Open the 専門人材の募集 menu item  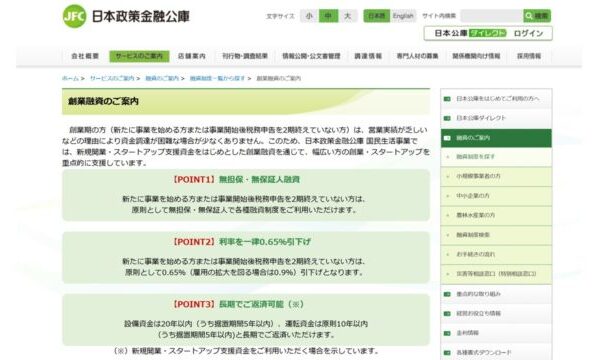point(417,56)
